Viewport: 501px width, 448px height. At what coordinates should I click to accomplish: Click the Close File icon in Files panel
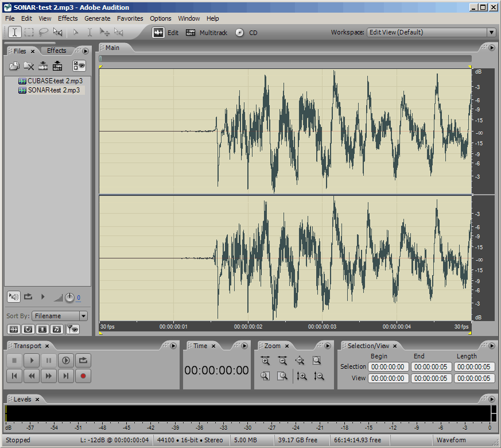[x=29, y=66]
